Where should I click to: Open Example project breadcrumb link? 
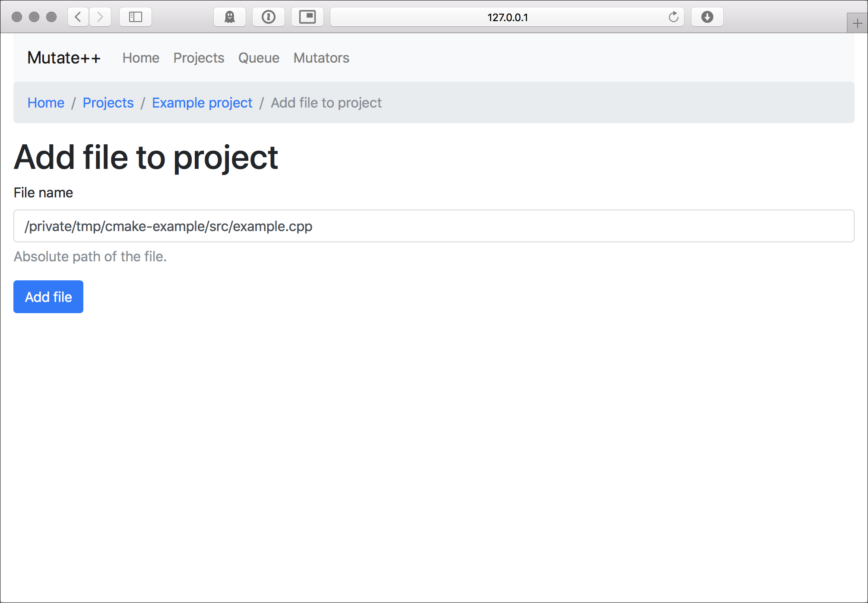pos(202,103)
